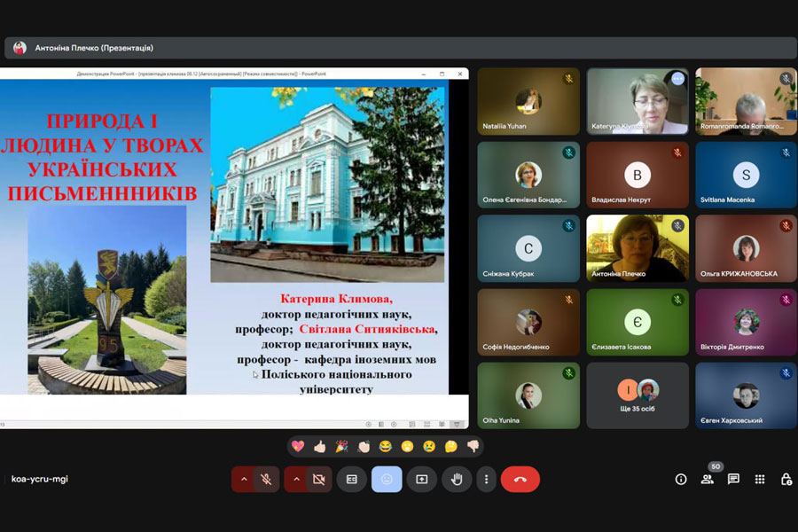
Task: Leave the call
Action: pos(520,479)
